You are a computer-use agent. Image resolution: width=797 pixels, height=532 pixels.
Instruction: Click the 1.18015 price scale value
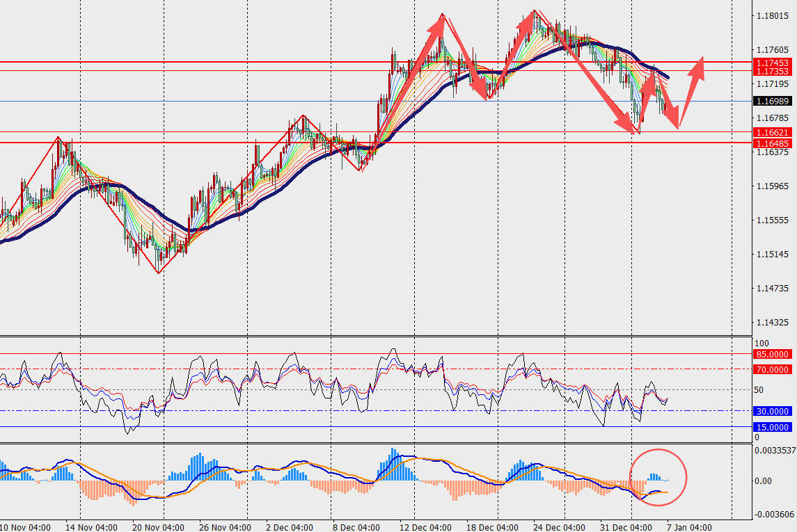[771, 15]
